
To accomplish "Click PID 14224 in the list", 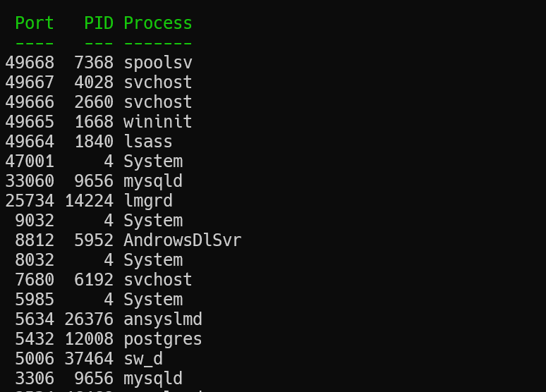I will click(89, 201).
